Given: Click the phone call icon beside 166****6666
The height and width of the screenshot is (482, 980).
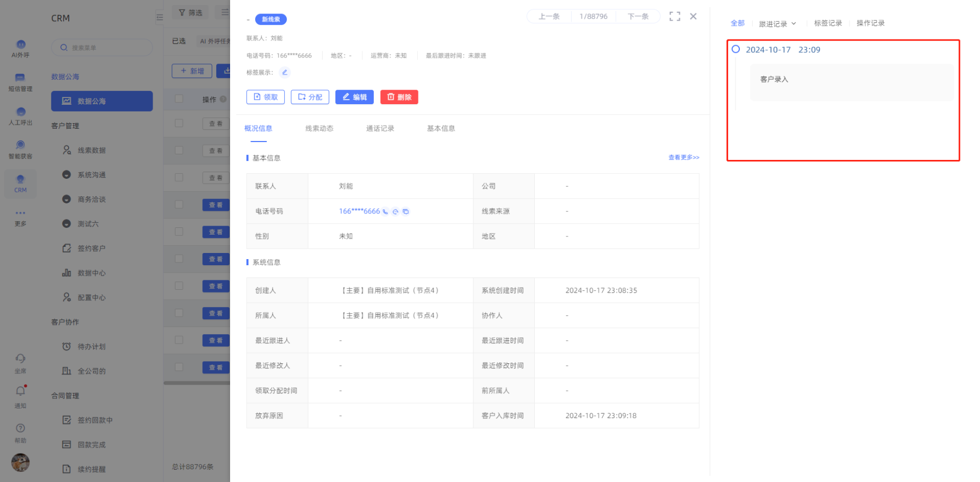Looking at the screenshot, I should coord(385,212).
